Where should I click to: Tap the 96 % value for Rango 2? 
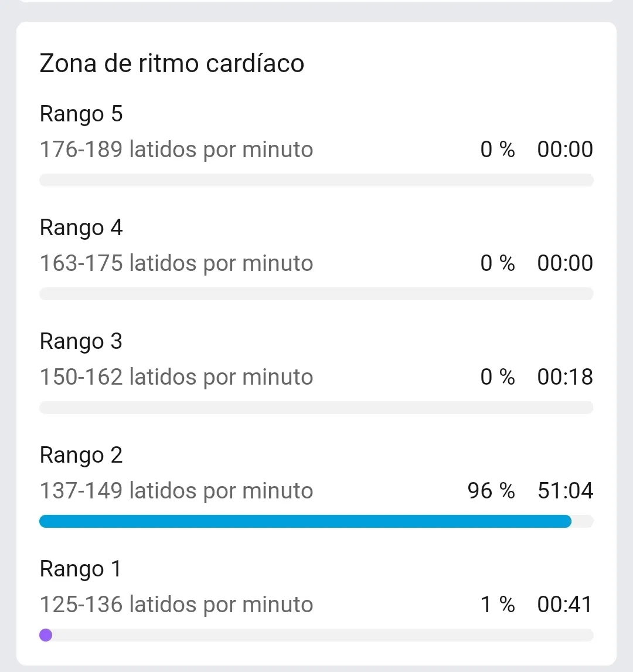[x=491, y=491]
